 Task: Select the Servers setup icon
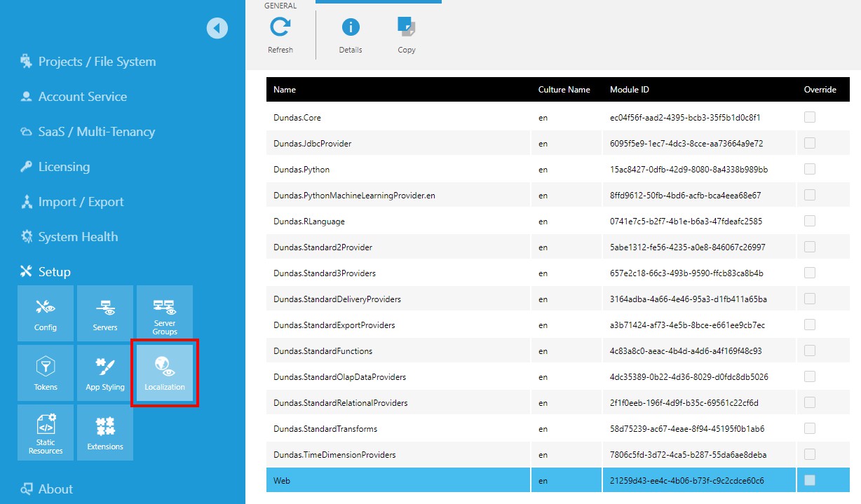pos(104,313)
